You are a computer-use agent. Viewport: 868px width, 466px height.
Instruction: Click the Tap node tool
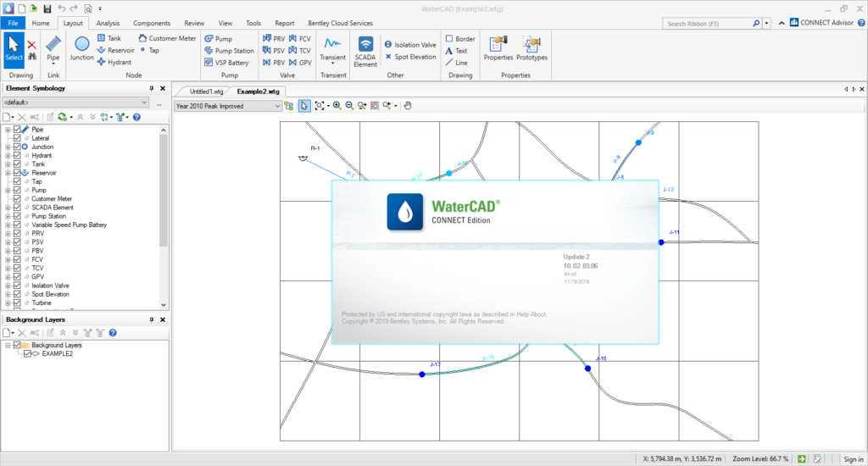click(x=149, y=50)
